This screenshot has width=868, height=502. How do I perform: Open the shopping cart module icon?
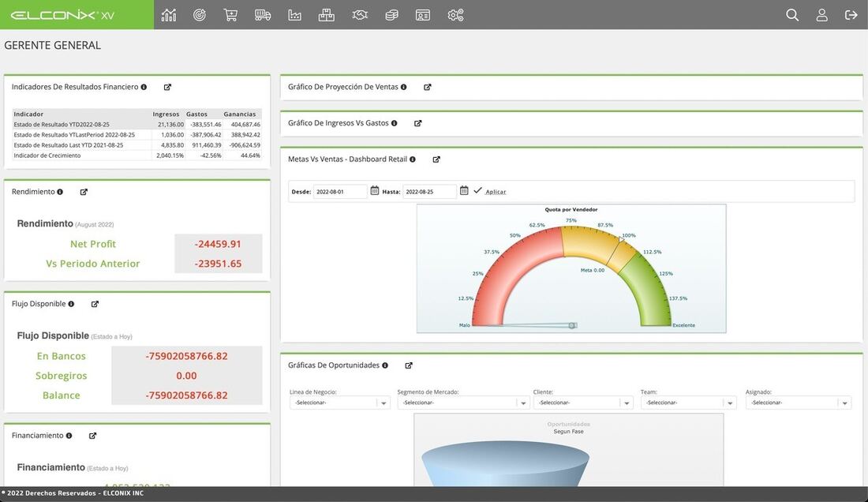click(230, 15)
